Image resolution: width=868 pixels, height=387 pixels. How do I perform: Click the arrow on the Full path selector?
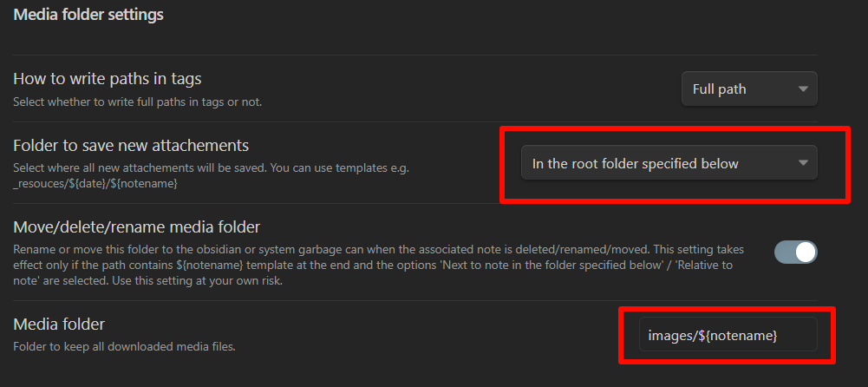click(803, 89)
